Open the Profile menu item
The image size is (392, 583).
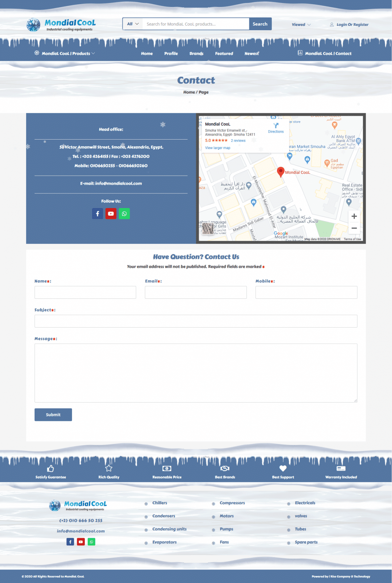coord(171,54)
